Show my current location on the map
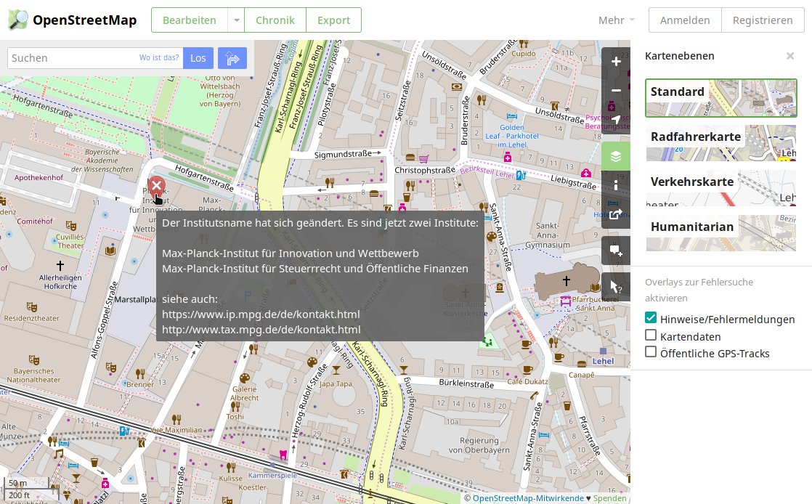The image size is (812, 504). [x=616, y=120]
